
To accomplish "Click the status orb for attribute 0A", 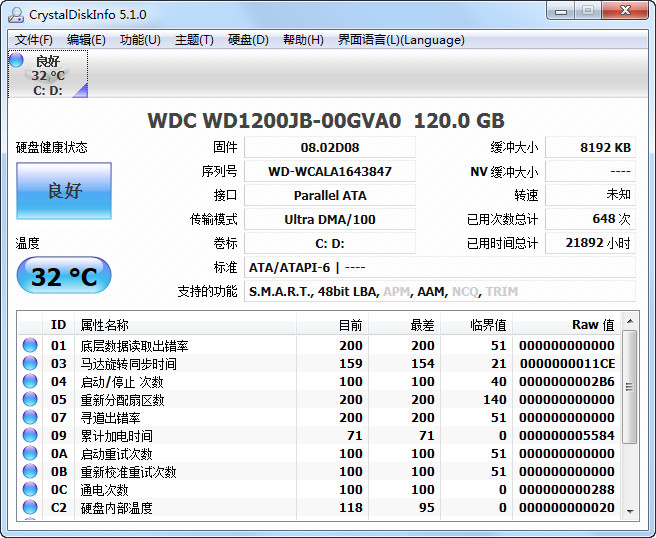I will pyautogui.click(x=30, y=453).
